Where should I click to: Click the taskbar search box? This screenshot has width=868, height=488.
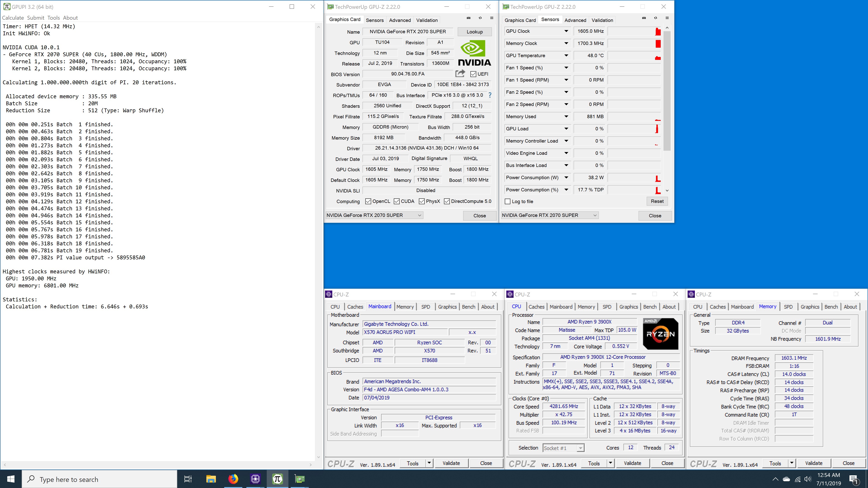tap(100, 479)
